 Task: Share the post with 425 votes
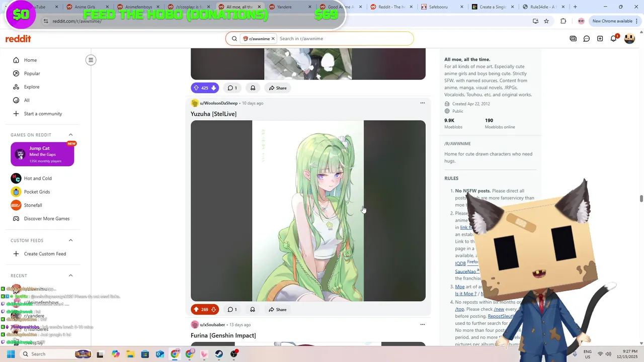[x=277, y=88]
